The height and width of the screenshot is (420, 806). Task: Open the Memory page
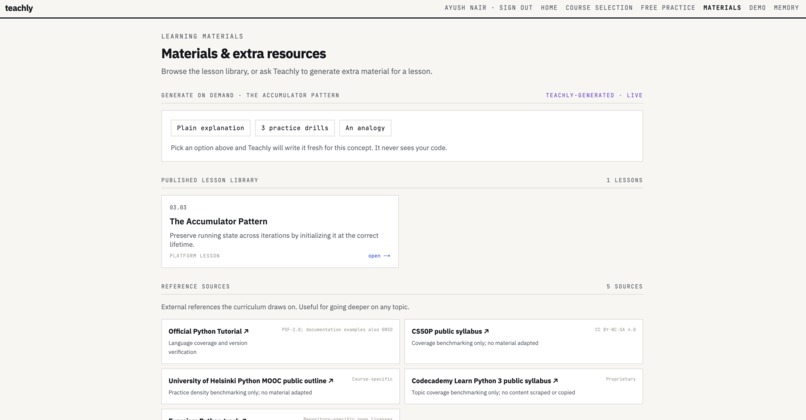(x=786, y=8)
